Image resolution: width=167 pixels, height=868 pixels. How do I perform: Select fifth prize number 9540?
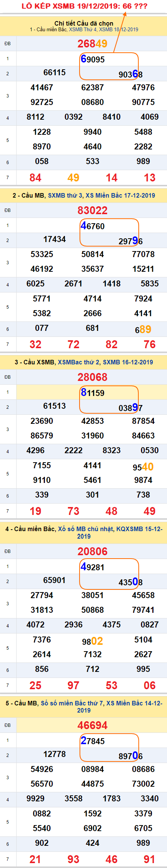click(x=143, y=467)
